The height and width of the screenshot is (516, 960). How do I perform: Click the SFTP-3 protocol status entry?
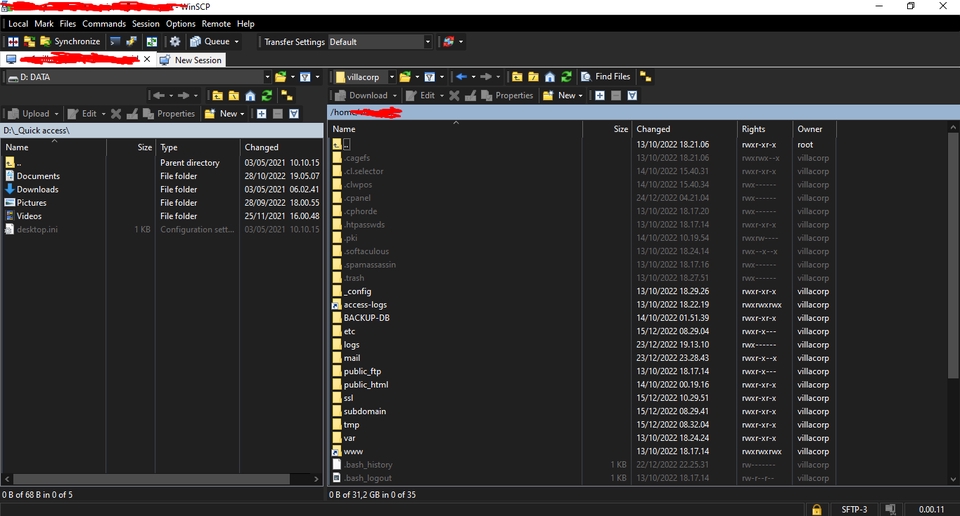854,509
